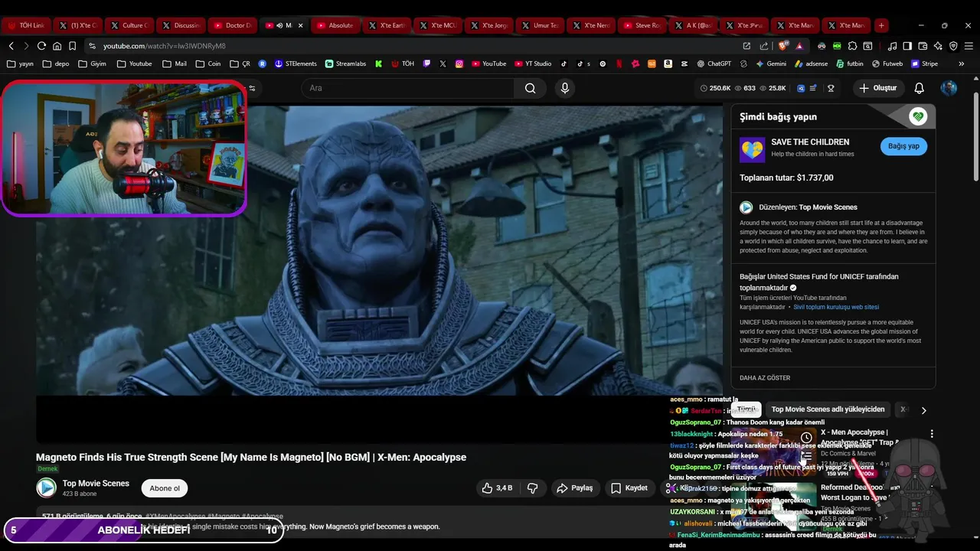Dislike the Magneto video
This screenshot has width=980, height=551.
[x=532, y=488]
